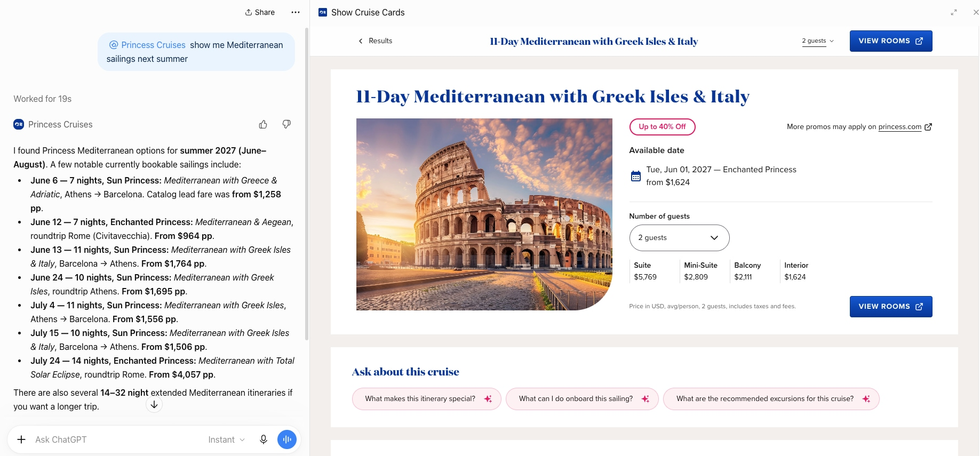Close the Show Cruise Cards panel
The height and width of the screenshot is (456, 980).
point(976,12)
